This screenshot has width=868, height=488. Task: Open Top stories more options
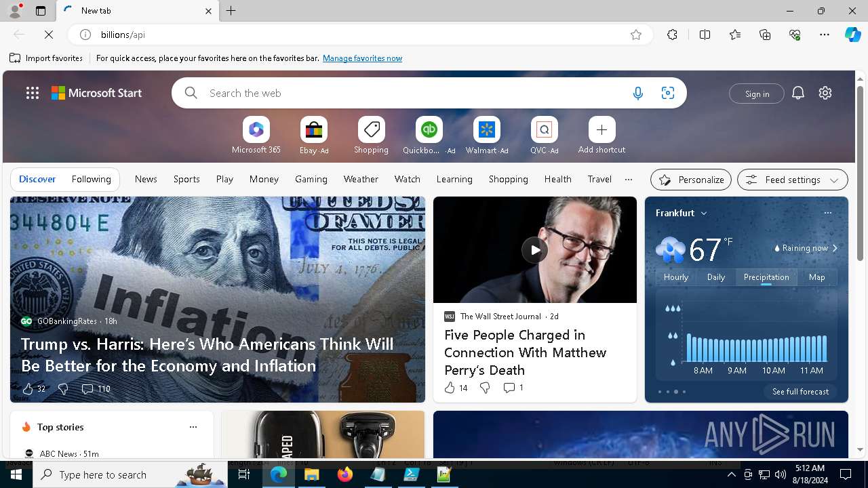point(193,427)
